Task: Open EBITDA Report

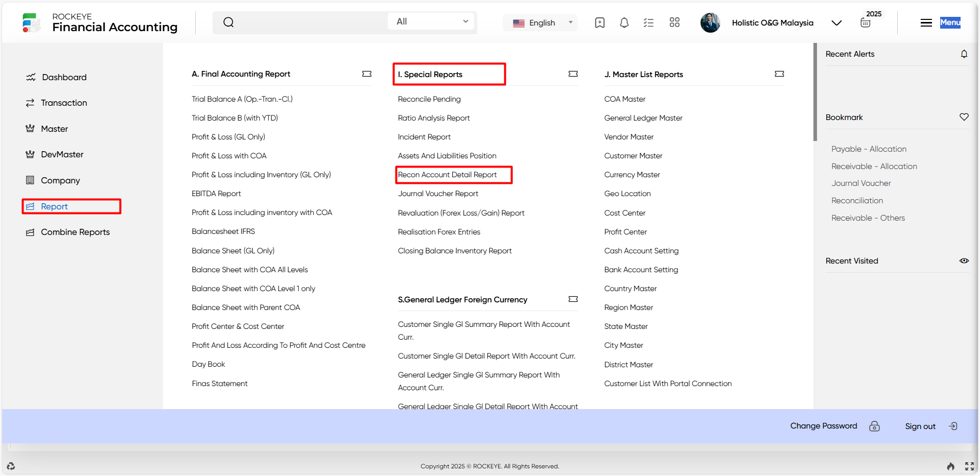Action: pyautogui.click(x=216, y=194)
